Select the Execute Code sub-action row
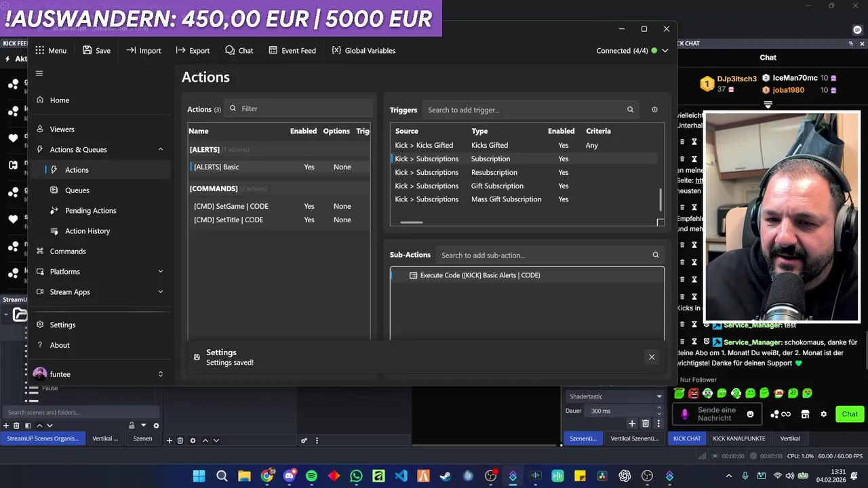868x488 pixels. 527,275
